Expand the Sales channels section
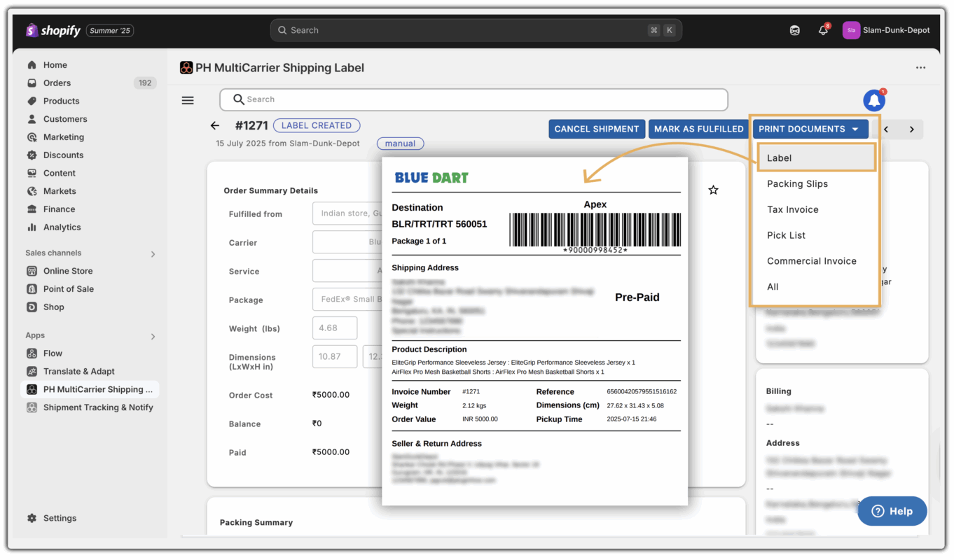Image resolution: width=954 pixels, height=560 pixels. tap(153, 253)
